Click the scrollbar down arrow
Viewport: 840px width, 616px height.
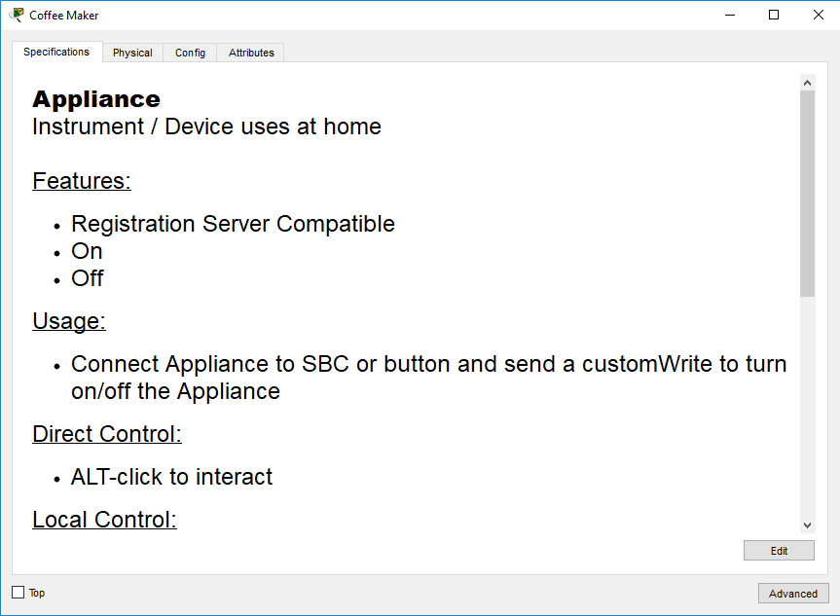point(807,525)
